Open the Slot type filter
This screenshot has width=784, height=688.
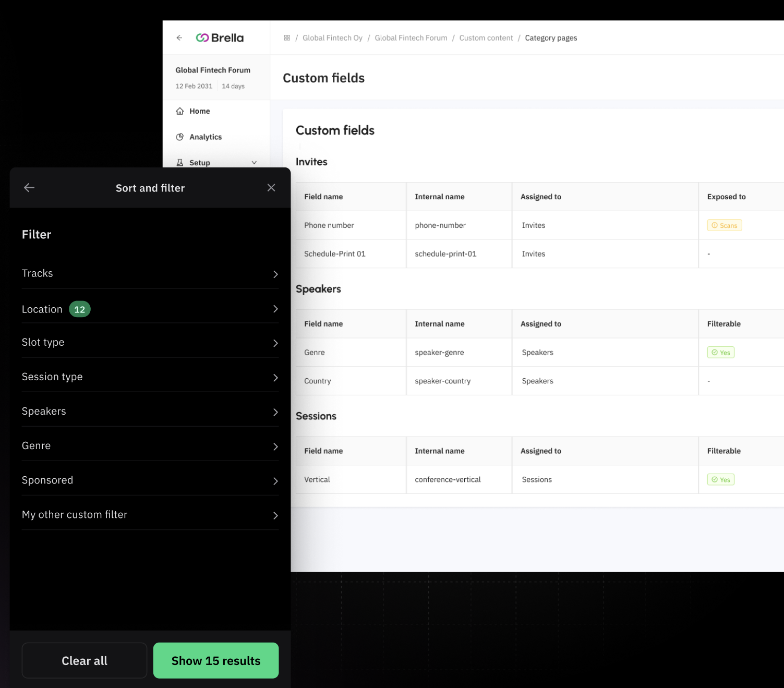(x=150, y=342)
